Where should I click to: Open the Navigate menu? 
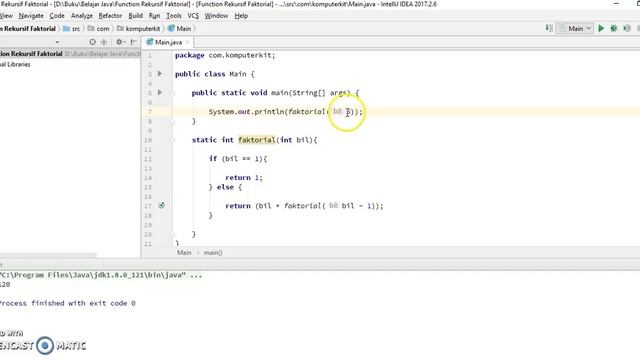(x=31, y=16)
